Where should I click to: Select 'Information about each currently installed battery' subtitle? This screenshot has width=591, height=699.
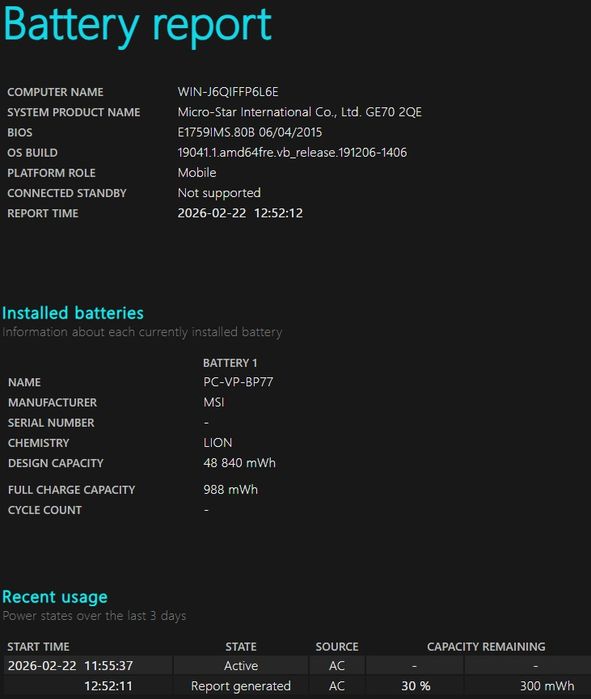tap(142, 332)
